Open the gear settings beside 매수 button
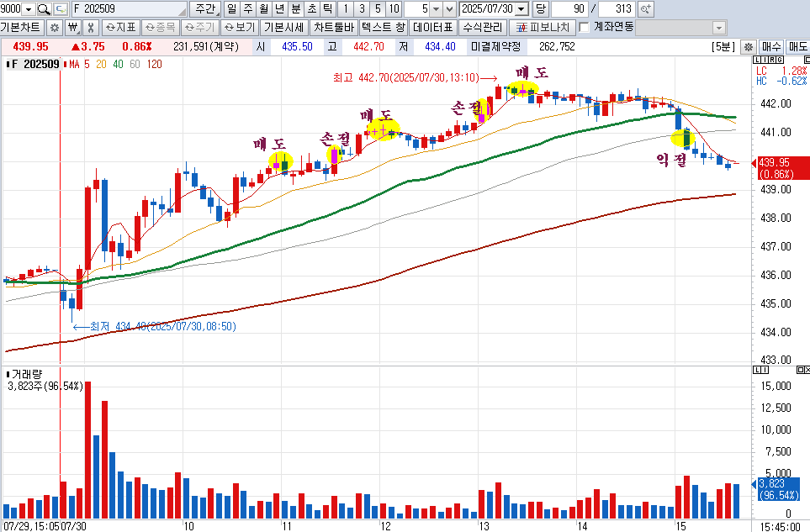The width and height of the screenshot is (810, 532). coord(748,47)
